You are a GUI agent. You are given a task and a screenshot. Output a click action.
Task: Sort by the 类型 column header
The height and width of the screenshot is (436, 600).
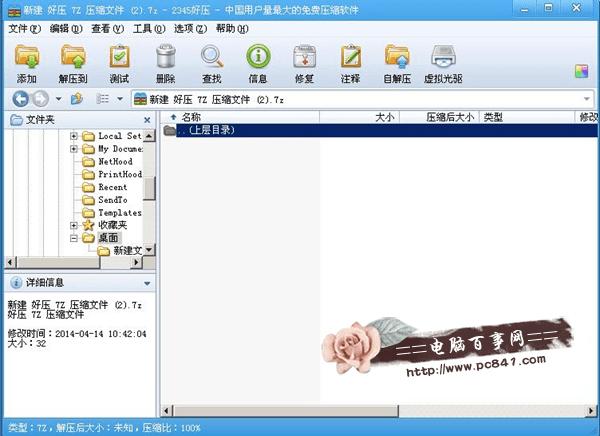click(x=527, y=117)
